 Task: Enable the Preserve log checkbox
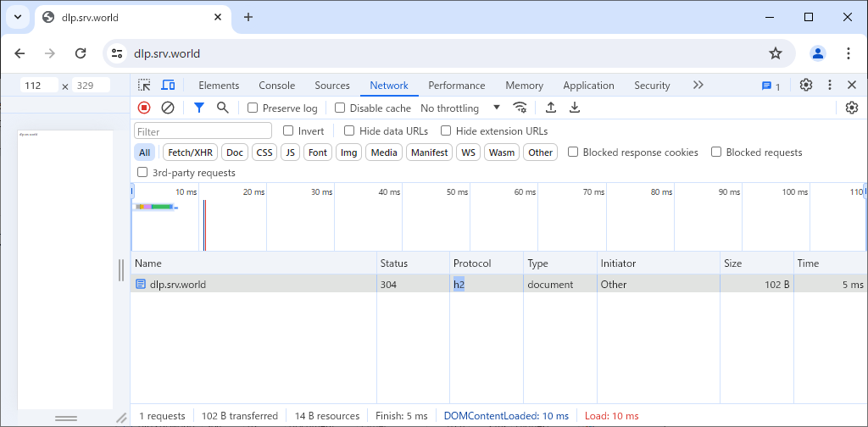(x=253, y=108)
